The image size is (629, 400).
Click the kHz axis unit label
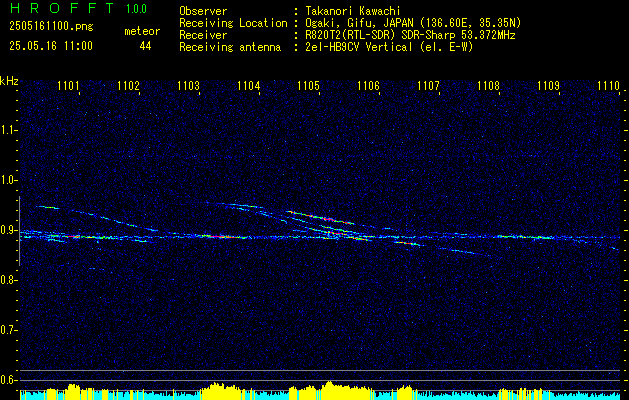[9, 81]
